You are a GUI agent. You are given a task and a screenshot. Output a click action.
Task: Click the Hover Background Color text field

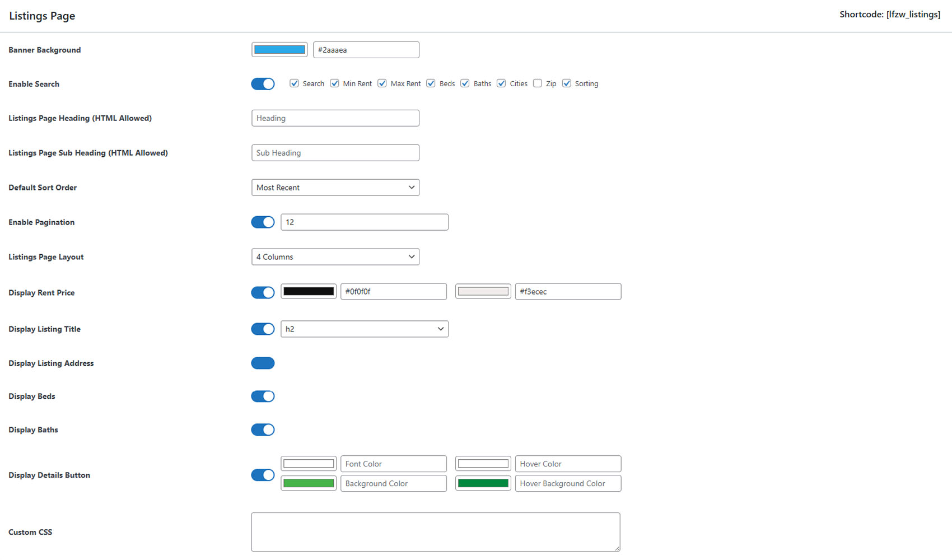pyautogui.click(x=568, y=483)
